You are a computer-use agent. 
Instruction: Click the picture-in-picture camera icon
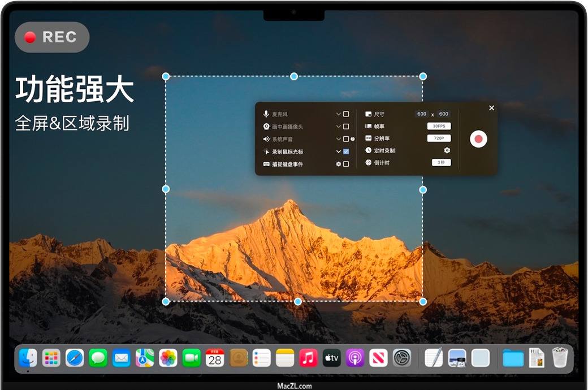[266, 127]
